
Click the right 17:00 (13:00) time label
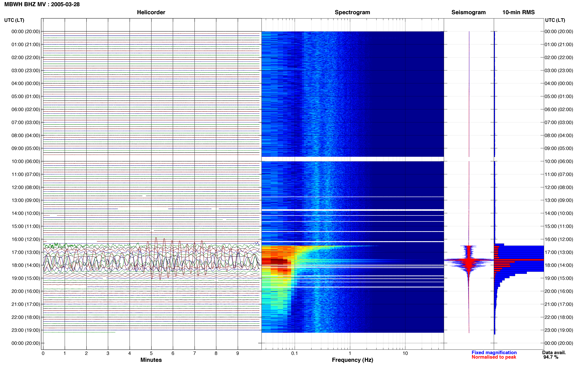pos(559,252)
